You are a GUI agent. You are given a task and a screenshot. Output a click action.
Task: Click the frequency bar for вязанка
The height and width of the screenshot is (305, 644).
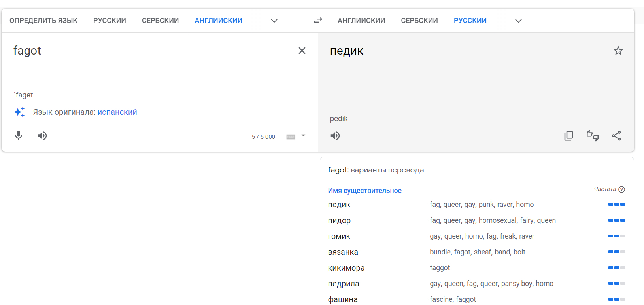point(617,252)
